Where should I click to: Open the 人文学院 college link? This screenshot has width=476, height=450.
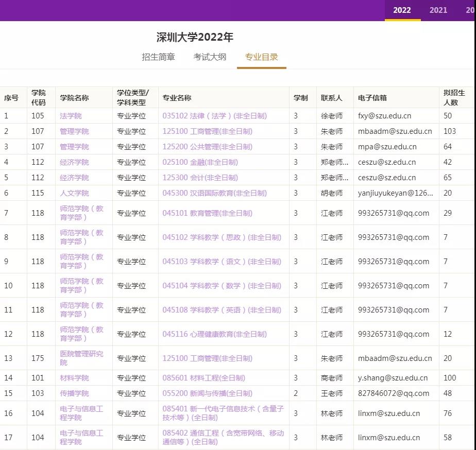click(74, 193)
